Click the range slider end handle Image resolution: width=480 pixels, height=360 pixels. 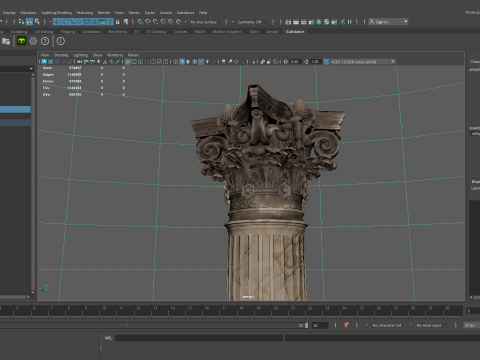click(x=306, y=325)
